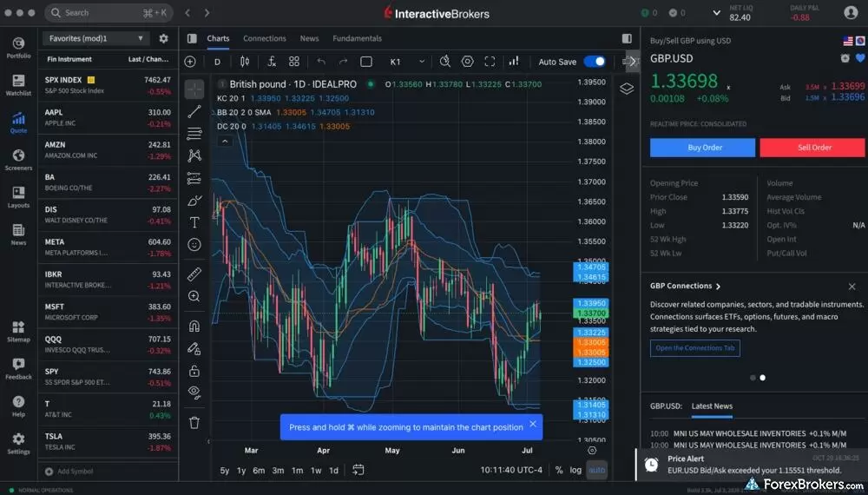Toggle the Auto Save switch
This screenshot has height=495, width=868.
tap(595, 62)
